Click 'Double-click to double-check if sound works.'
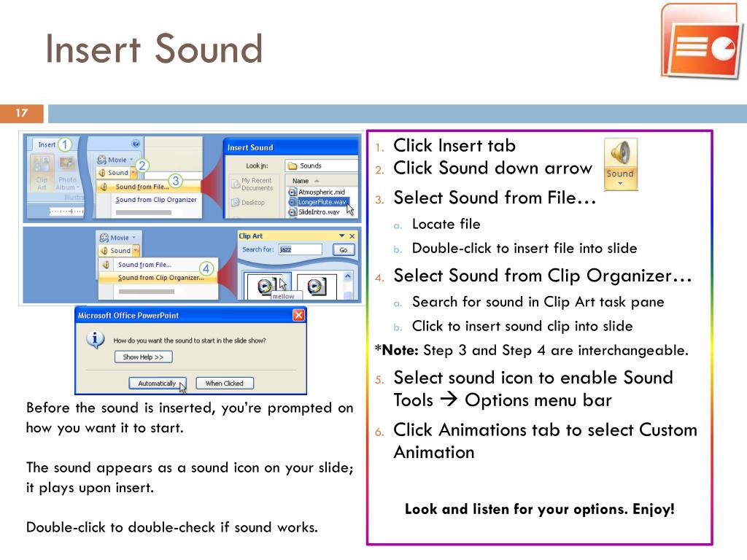This screenshot has height=560, width=747. point(172,527)
